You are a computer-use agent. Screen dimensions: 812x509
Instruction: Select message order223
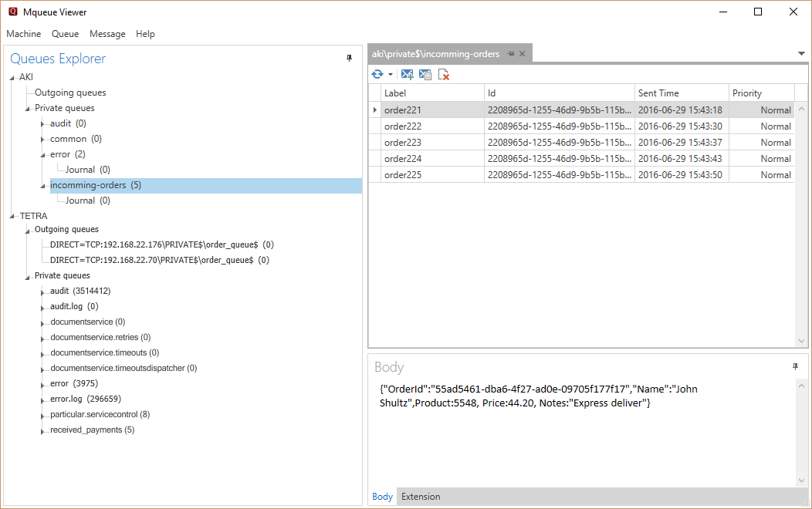pos(581,142)
